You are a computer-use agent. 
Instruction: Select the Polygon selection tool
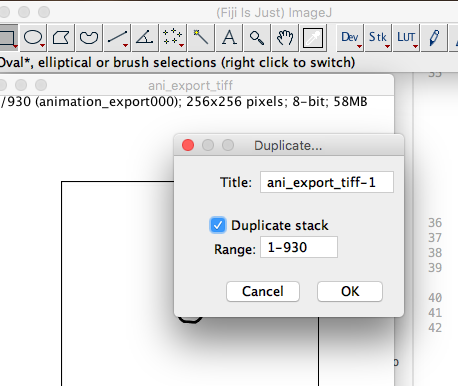[61, 37]
